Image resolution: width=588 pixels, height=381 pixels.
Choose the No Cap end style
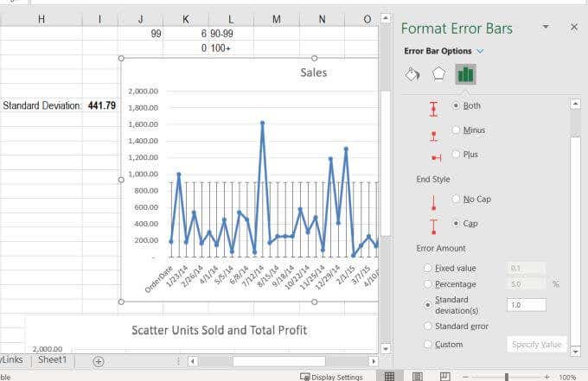456,199
